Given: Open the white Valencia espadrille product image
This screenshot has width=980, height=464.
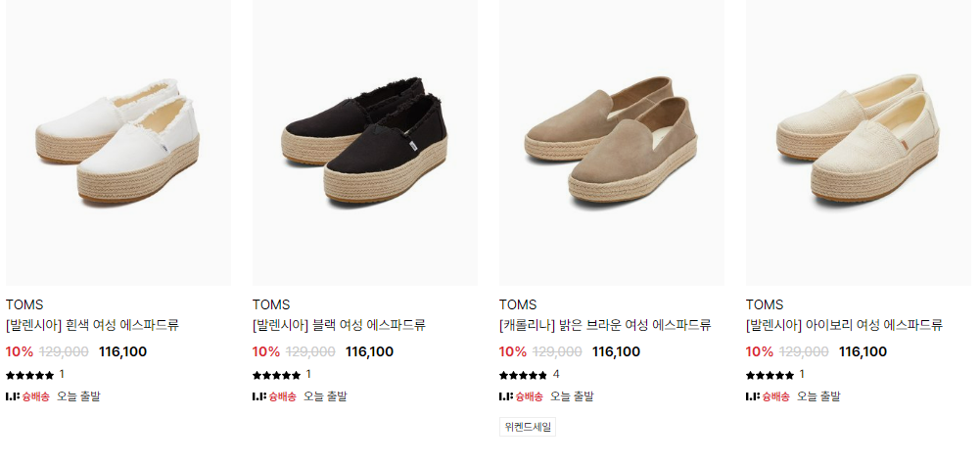Looking at the screenshot, I should pos(118,143).
